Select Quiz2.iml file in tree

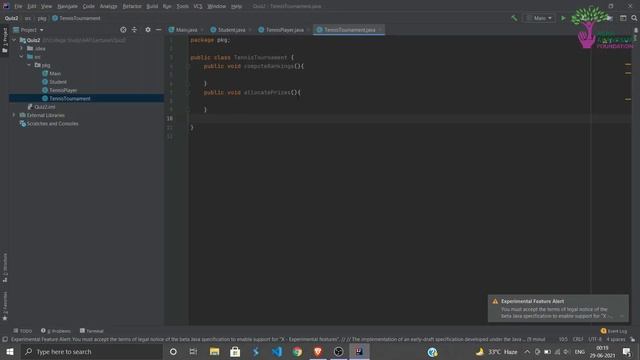click(x=44, y=107)
